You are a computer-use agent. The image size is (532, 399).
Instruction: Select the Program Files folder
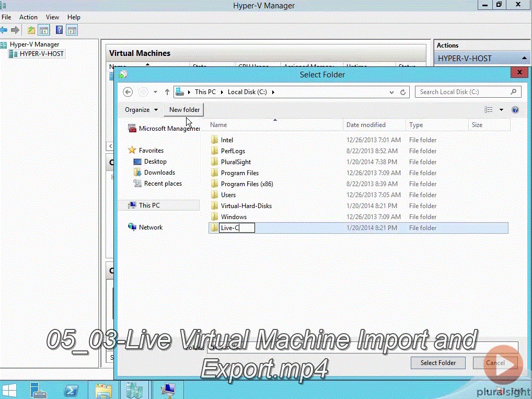(x=239, y=173)
